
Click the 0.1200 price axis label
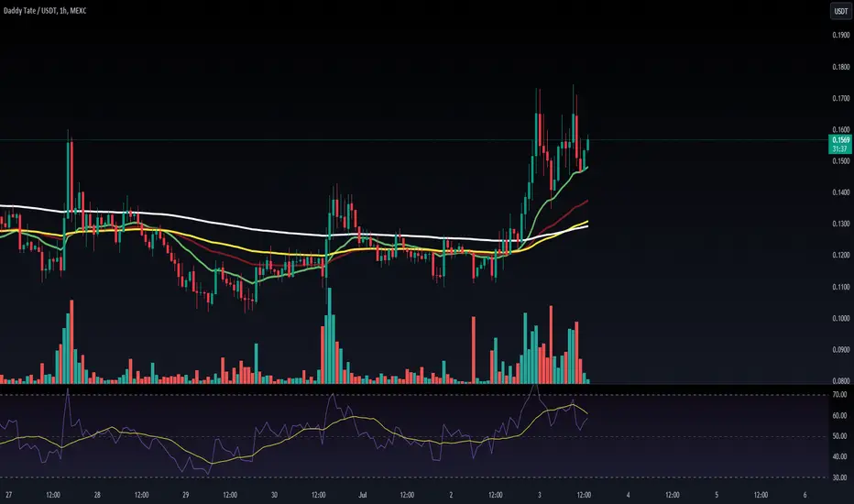[841, 255]
